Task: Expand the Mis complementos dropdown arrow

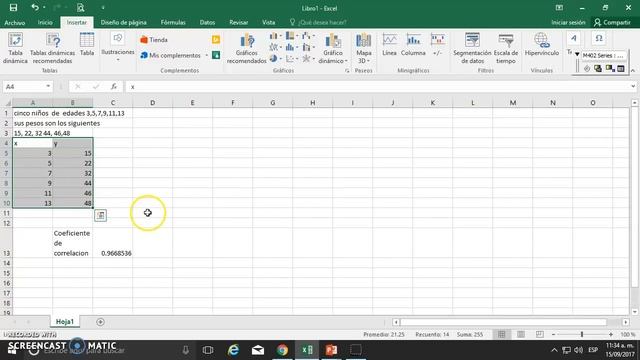Action: pyautogui.click(x=207, y=55)
